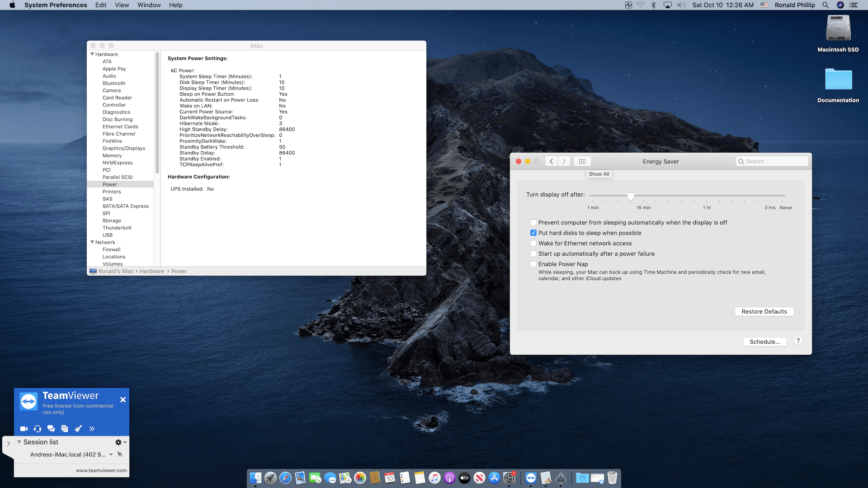Click the Restore Defaults button
This screenshot has height=488, width=868.
pos(764,311)
